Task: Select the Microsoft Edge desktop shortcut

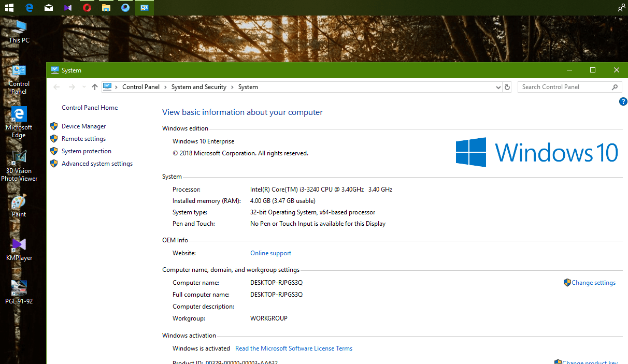Action: (19, 123)
